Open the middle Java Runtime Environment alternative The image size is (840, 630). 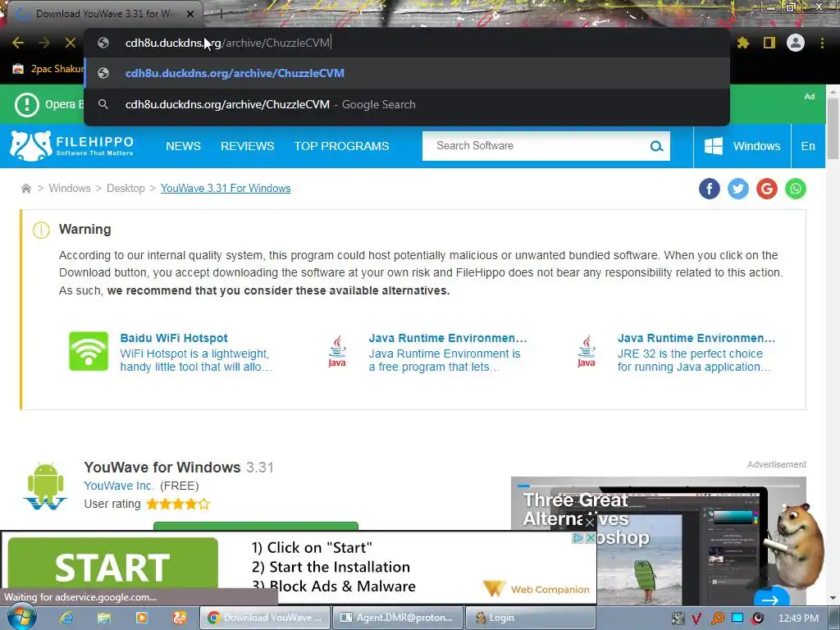click(x=447, y=338)
